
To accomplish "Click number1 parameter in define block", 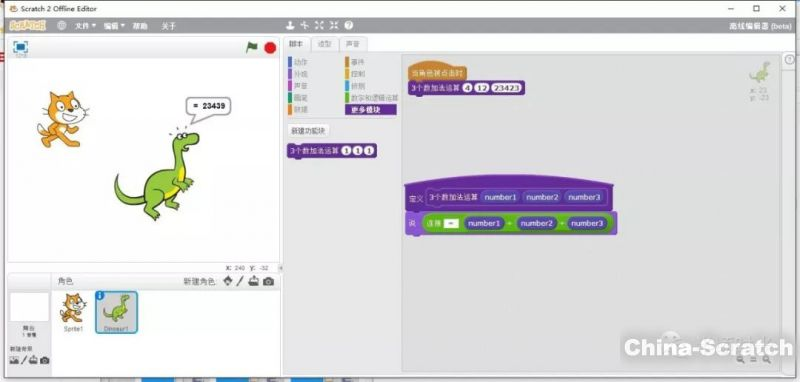I will [500, 197].
